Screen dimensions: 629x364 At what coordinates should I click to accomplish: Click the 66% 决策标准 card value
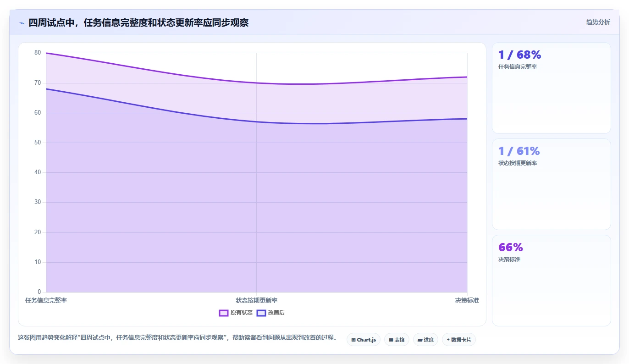pyautogui.click(x=511, y=248)
